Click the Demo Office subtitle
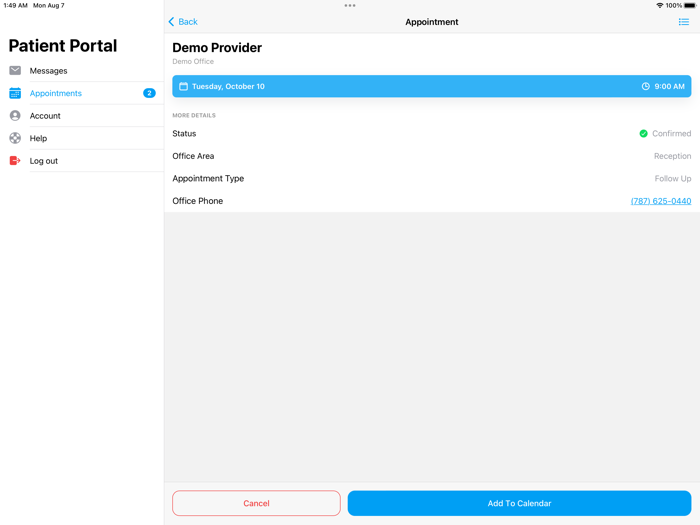Screen dimensions: 700x525 193,61
